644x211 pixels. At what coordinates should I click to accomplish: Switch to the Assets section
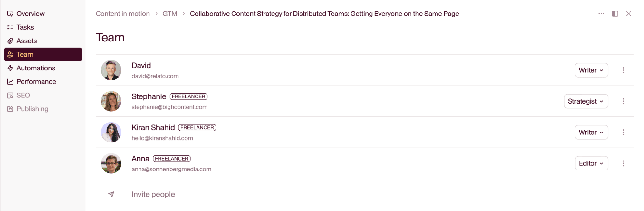click(x=26, y=41)
